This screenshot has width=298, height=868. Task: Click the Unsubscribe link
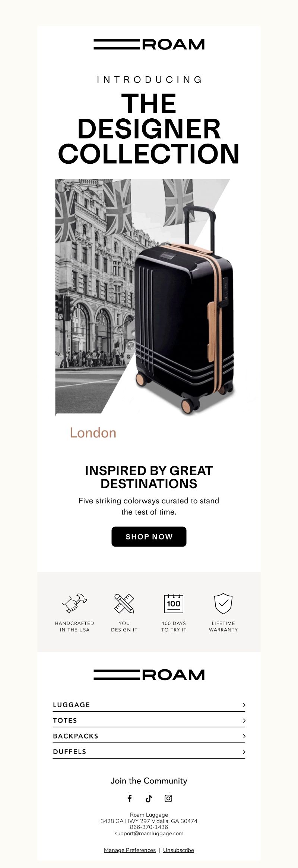click(x=178, y=850)
